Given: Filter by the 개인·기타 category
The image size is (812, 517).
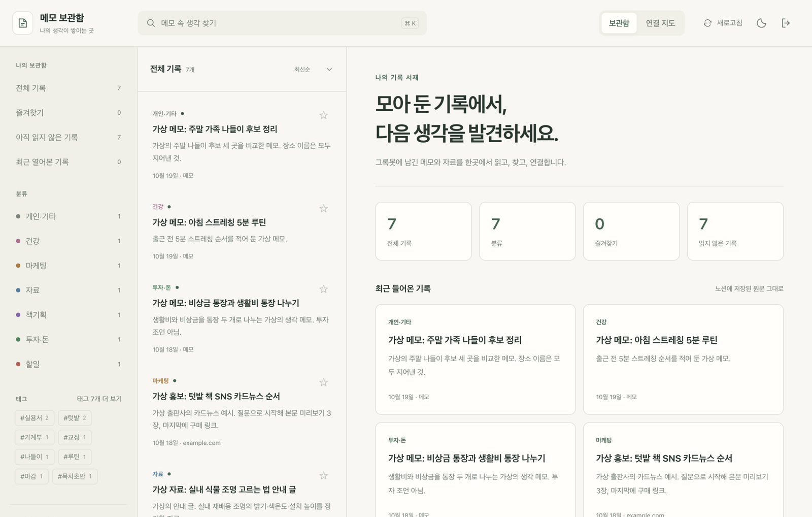Looking at the screenshot, I should 69,216.
